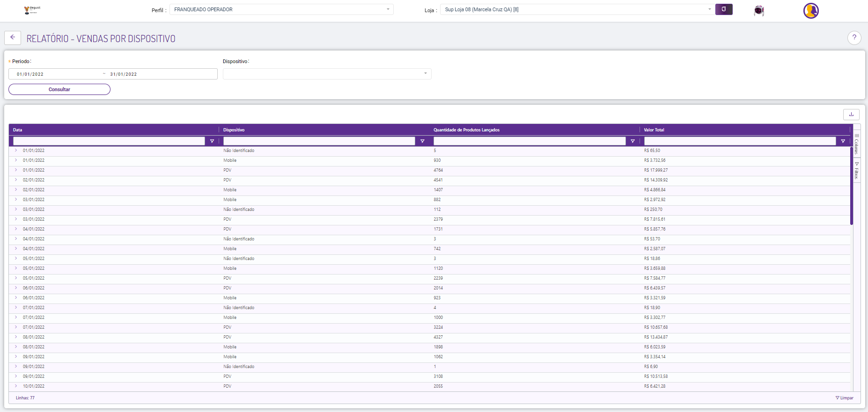The image size is (868, 412).
Task: Open filter icon for the Valor Total column
Action: (843, 141)
